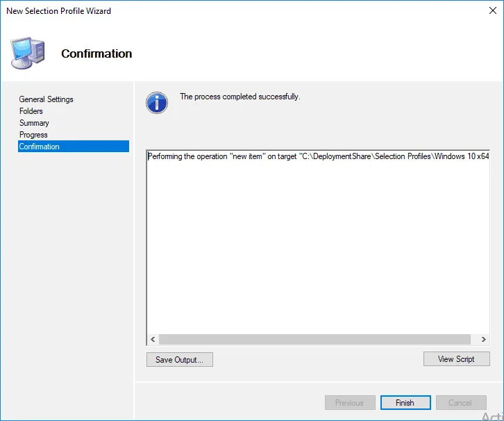Click the disabled Previous button

coord(350,403)
